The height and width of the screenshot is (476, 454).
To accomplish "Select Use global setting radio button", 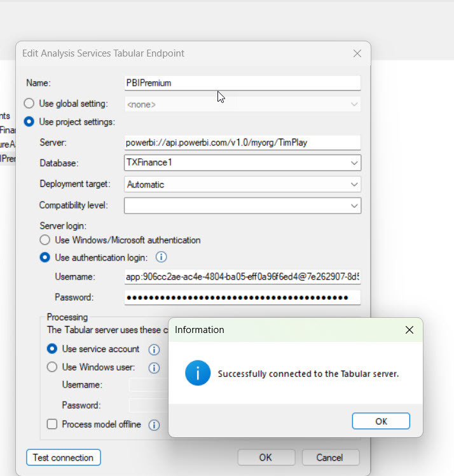I will 29,103.
